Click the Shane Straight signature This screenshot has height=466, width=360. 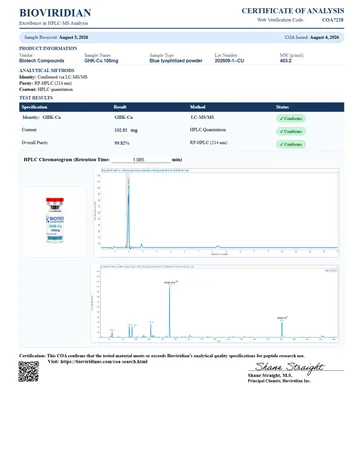tap(289, 367)
